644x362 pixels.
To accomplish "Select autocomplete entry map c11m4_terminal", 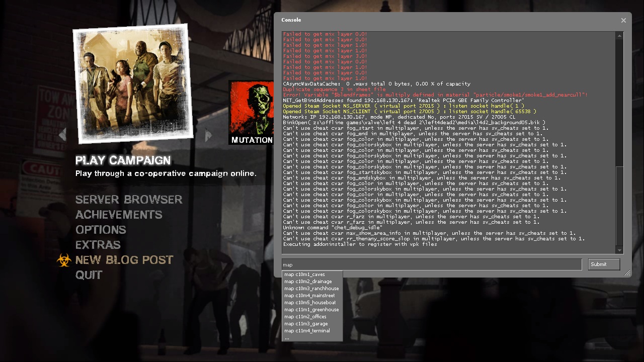I will pos(312,331).
